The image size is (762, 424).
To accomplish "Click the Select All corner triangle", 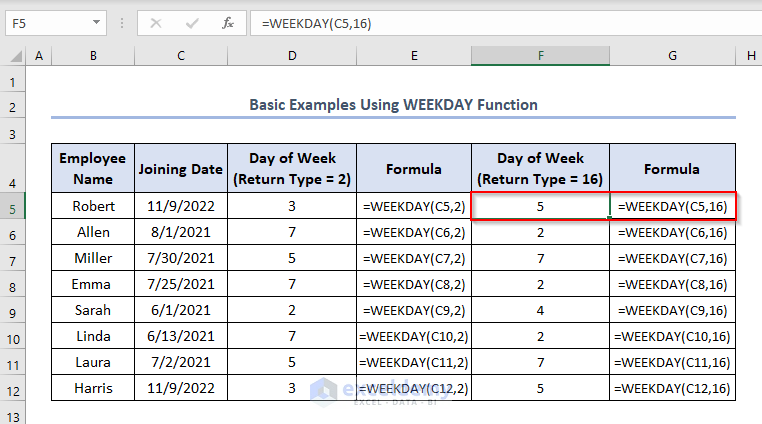I will (13, 56).
